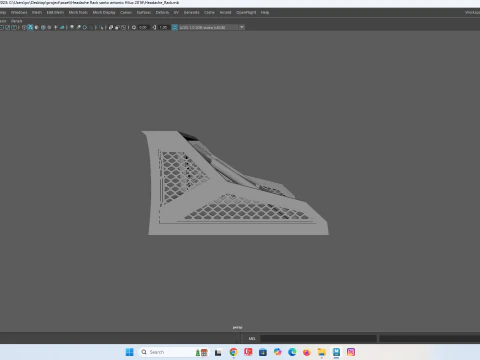Screen dimensions: 480x360
Task: Expand the view transform dropdown arrow
Action: point(242,27)
